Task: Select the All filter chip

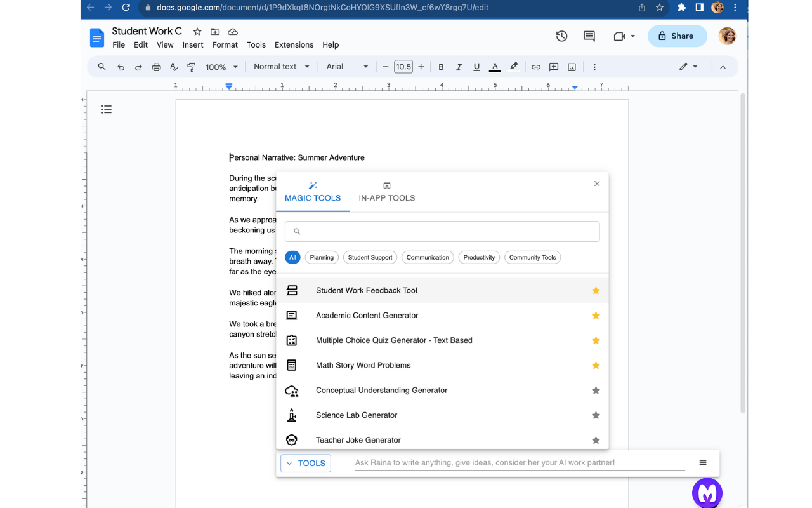Action: click(292, 257)
